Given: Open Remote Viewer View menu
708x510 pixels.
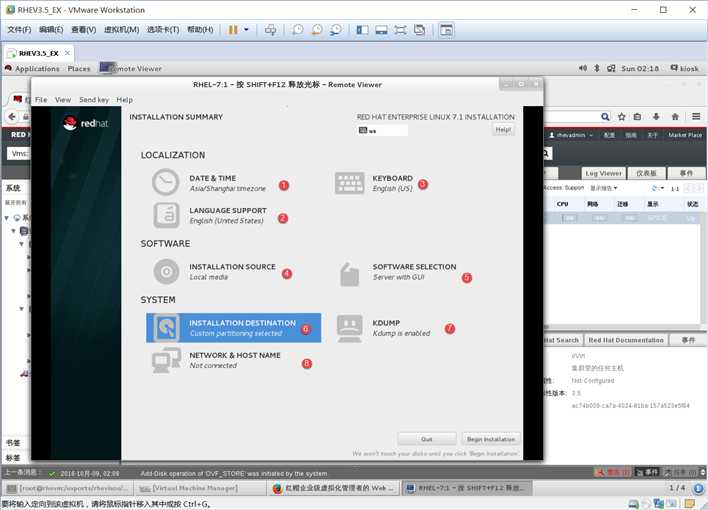Looking at the screenshot, I should tap(63, 100).
